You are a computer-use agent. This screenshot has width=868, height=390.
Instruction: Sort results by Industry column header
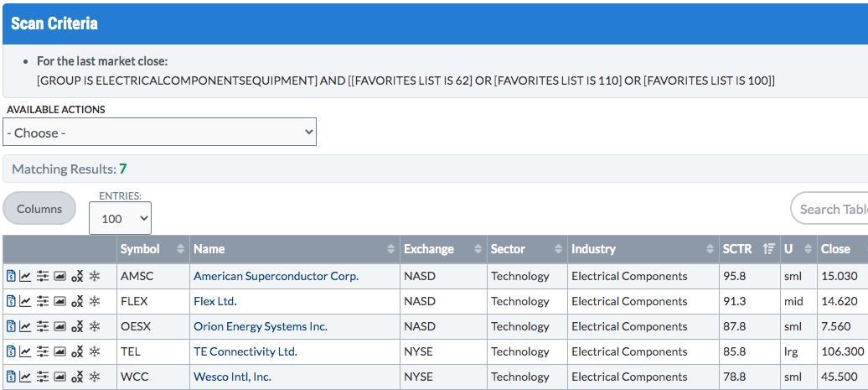click(x=593, y=249)
